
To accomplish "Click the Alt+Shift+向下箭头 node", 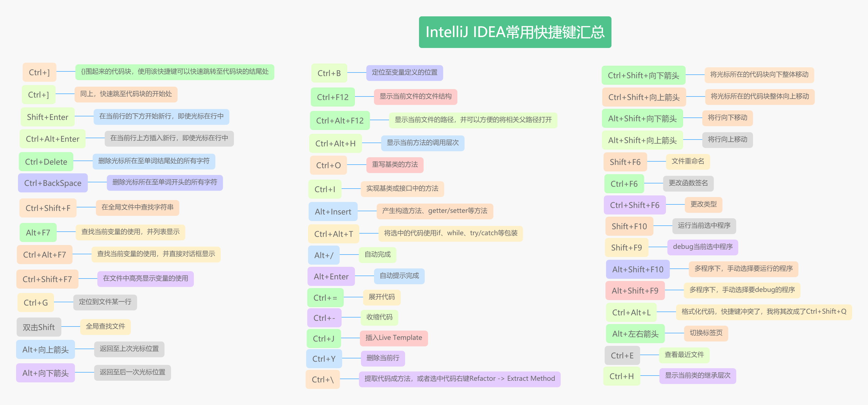I will (642, 118).
